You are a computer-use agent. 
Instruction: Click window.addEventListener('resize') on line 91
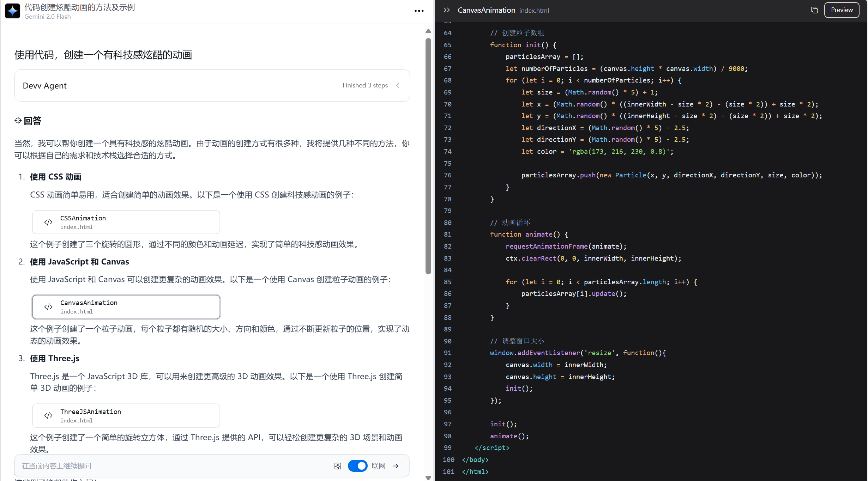point(578,353)
